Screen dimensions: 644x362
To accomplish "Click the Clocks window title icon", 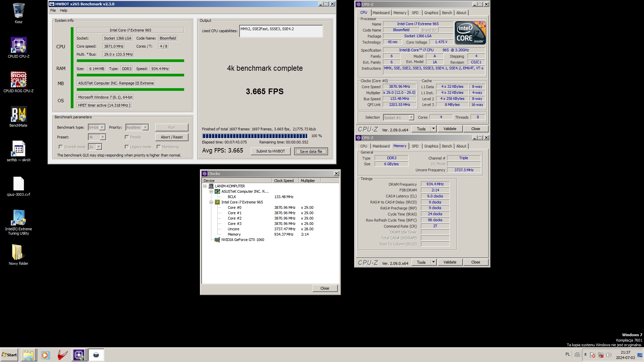I will pos(204,174).
